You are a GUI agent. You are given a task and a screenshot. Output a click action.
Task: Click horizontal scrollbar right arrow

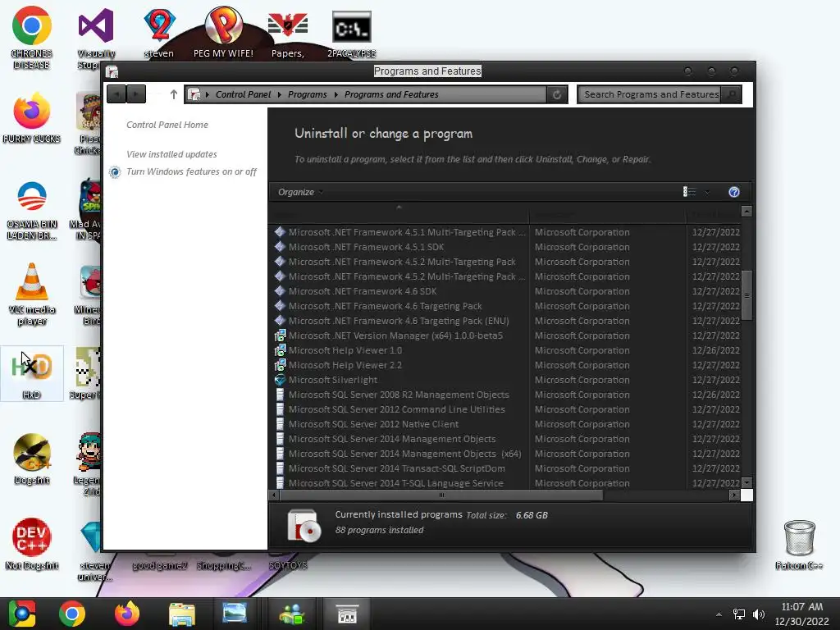coord(734,495)
